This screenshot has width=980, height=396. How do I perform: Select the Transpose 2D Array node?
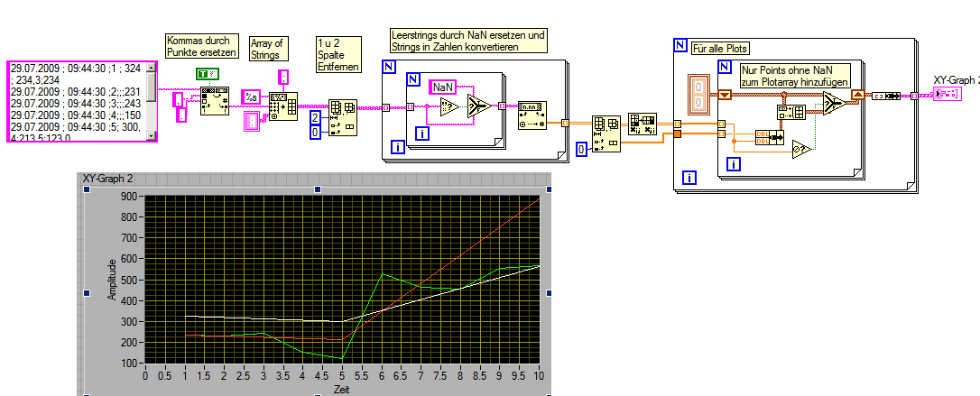coord(642,124)
